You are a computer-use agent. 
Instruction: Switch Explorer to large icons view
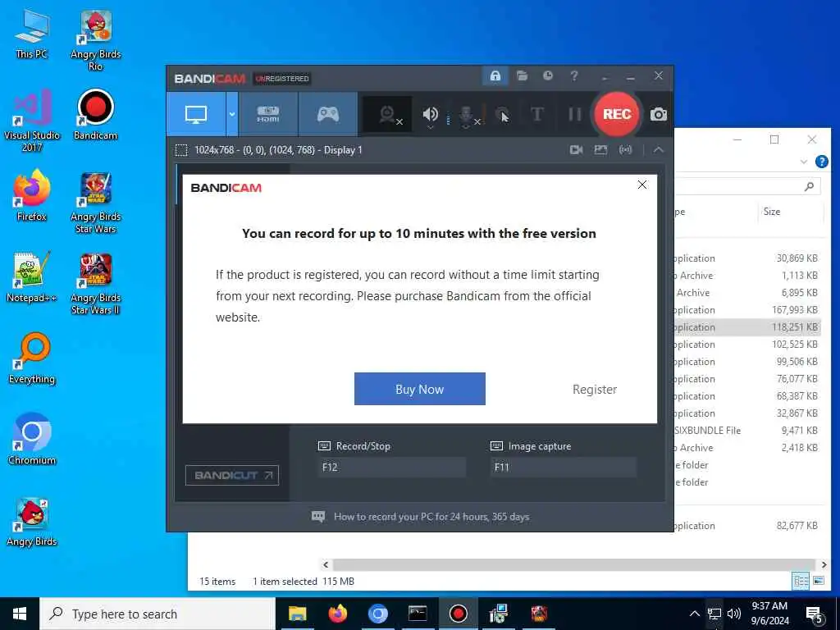(x=819, y=581)
